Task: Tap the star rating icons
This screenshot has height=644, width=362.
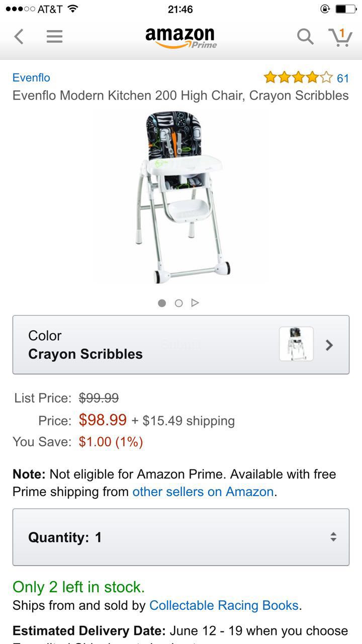Action: (298, 77)
